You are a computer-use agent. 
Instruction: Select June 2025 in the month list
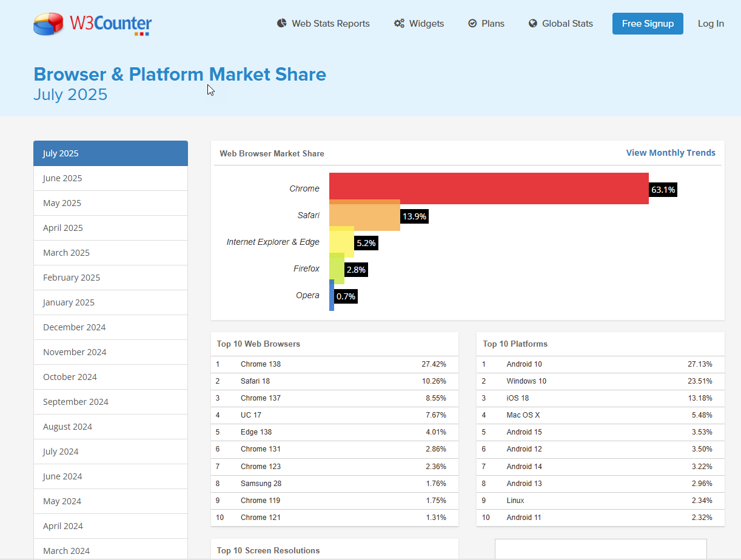pos(110,178)
